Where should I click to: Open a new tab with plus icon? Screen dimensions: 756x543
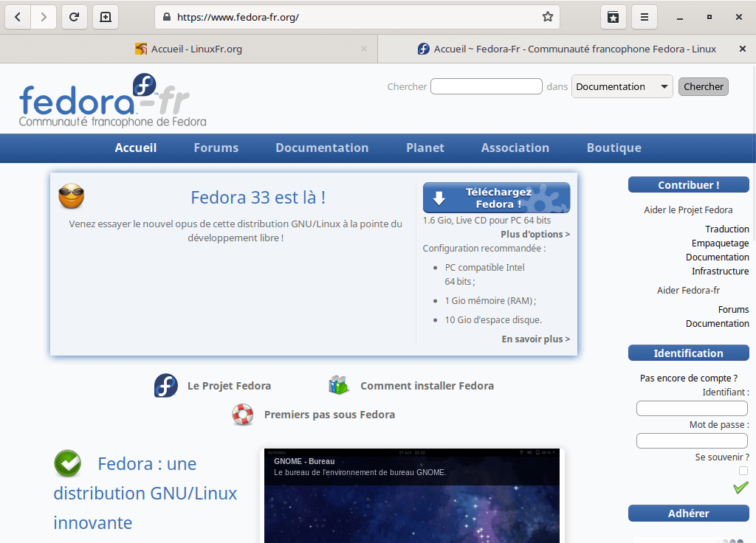click(x=106, y=18)
